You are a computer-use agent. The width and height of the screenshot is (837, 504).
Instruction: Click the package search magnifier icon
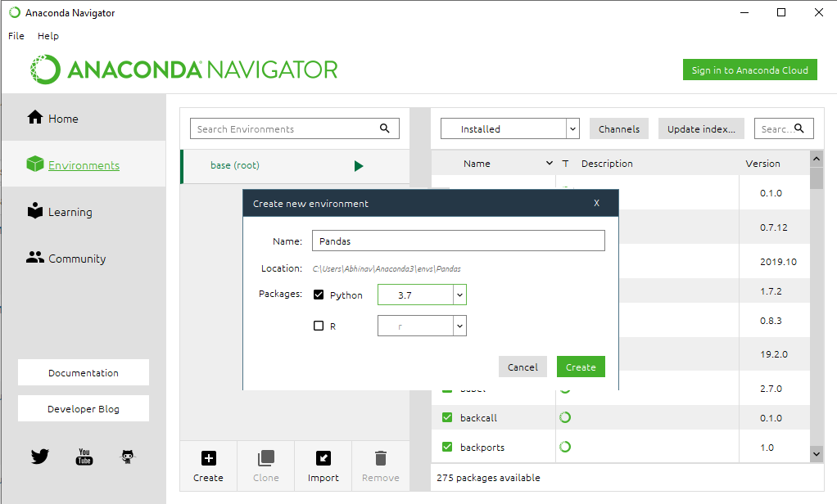[x=799, y=128]
